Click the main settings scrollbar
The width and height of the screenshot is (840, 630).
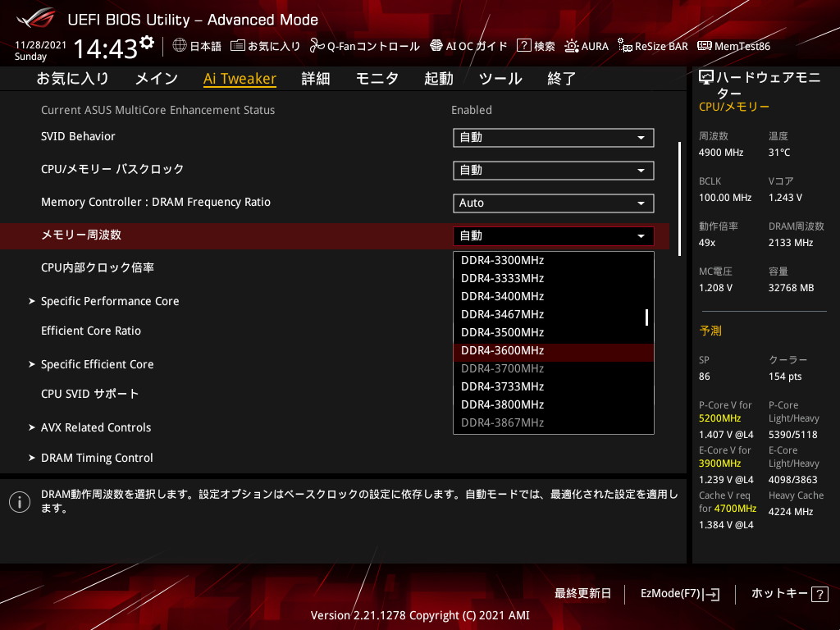coord(679,199)
